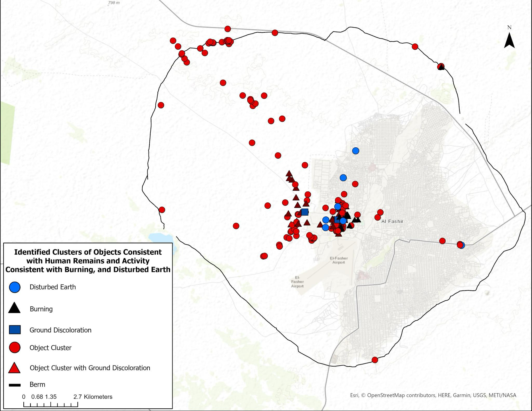Click the '798 m' elevation label

click(114, 3)
